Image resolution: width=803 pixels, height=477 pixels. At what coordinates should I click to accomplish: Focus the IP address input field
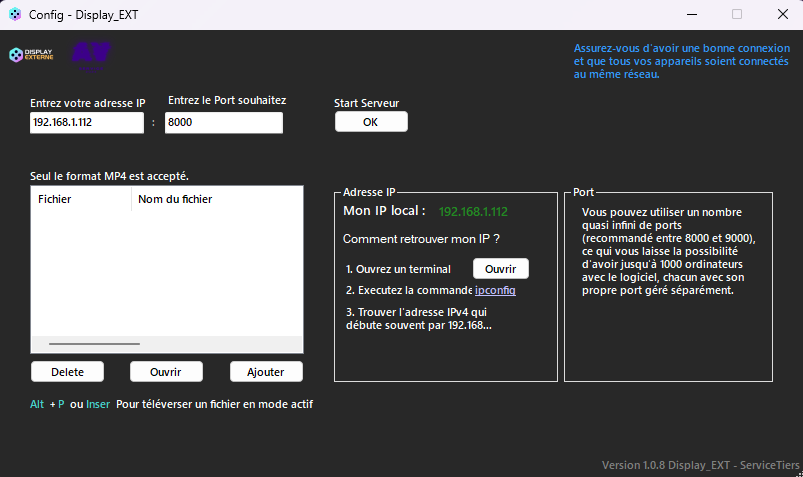(87, 122)
